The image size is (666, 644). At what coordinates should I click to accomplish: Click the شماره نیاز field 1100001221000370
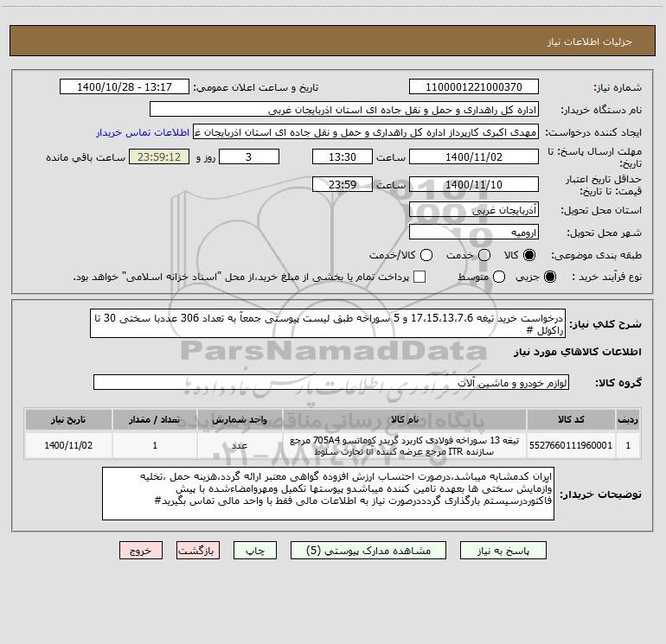474,87
